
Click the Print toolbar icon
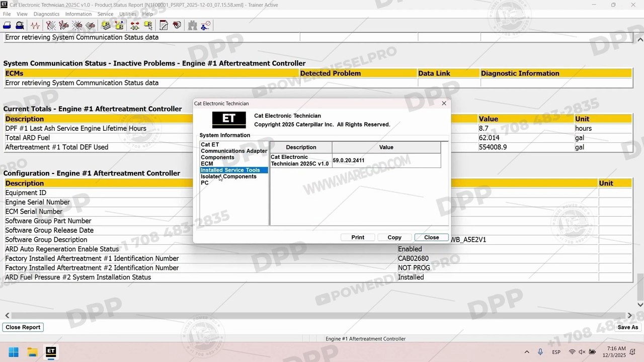[7, 25]
